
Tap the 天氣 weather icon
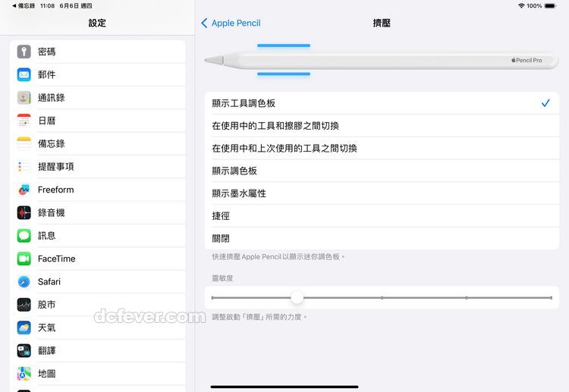[x=24, y=328]
